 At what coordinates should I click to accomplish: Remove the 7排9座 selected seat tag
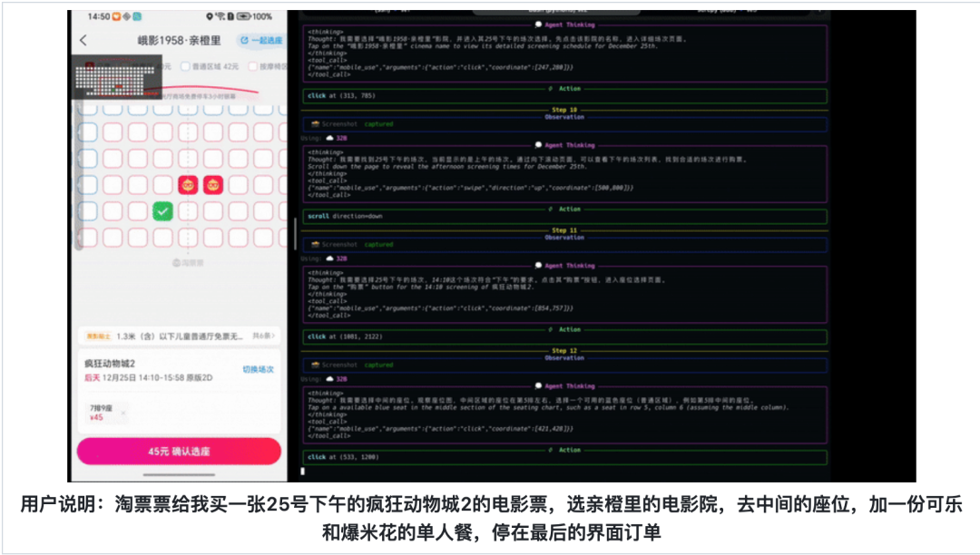click(x=123, y=413)
